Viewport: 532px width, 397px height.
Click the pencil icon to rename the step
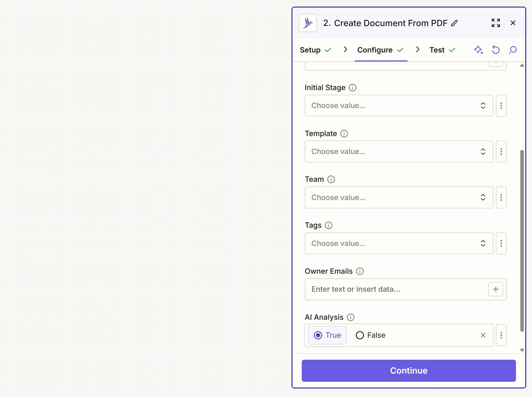click(455, 23)
